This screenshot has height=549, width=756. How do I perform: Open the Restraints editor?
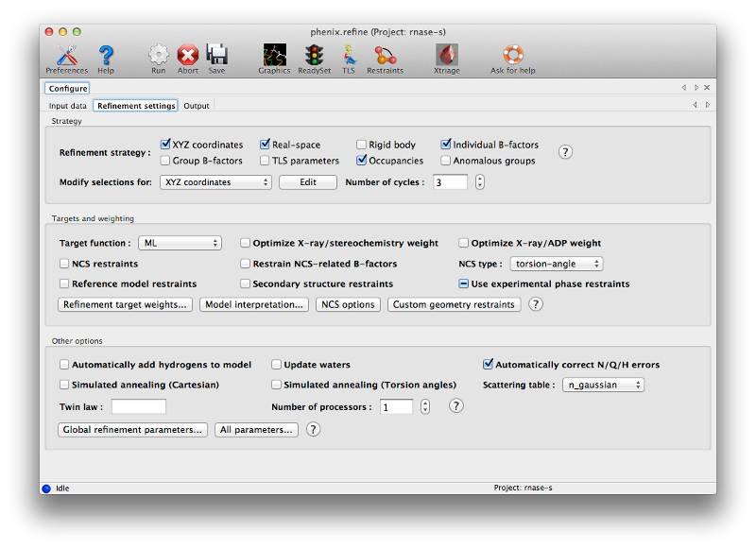coord(386,55)
